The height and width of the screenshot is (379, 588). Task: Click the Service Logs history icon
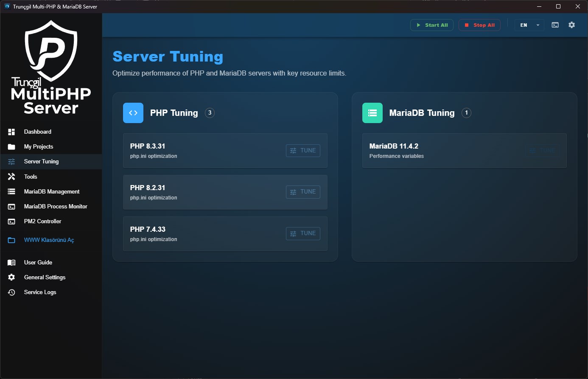point(11,292)
